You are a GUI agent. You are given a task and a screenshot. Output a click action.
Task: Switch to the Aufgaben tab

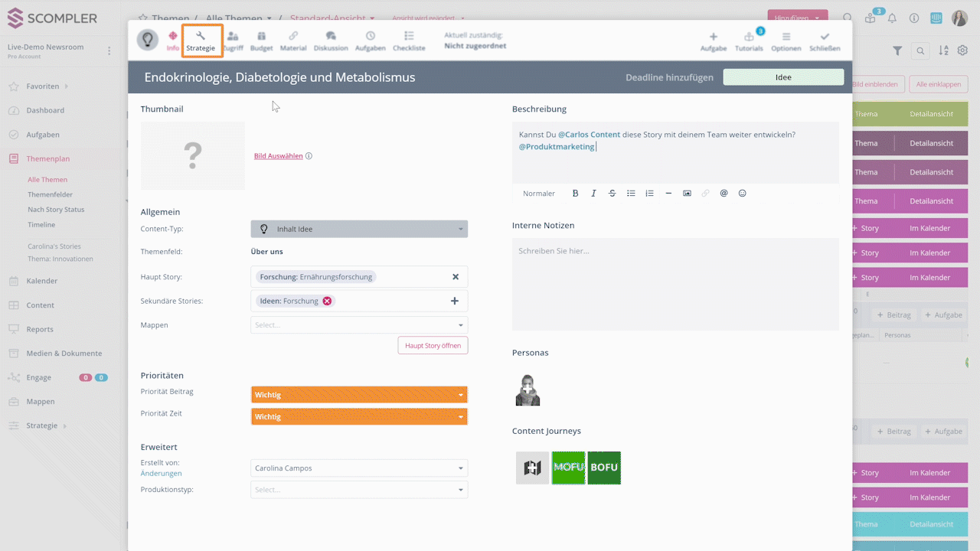(x=371, y=41)
